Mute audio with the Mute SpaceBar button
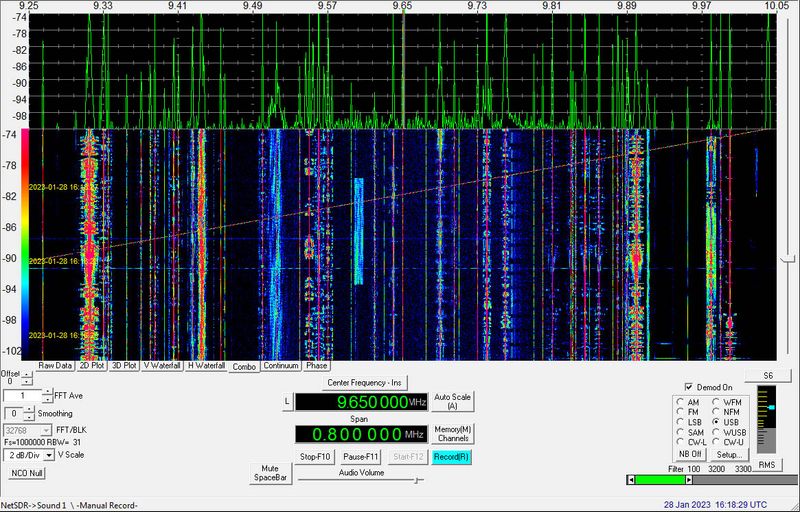Image resolution: width=800 pixels, height=512 pixels. (270, 473)
